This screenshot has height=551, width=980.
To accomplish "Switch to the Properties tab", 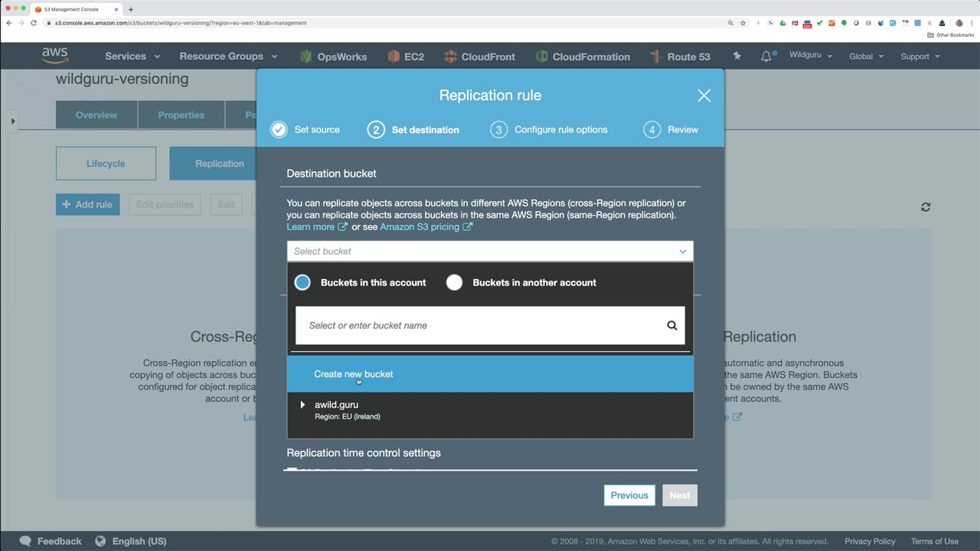I will coord(181,115).
